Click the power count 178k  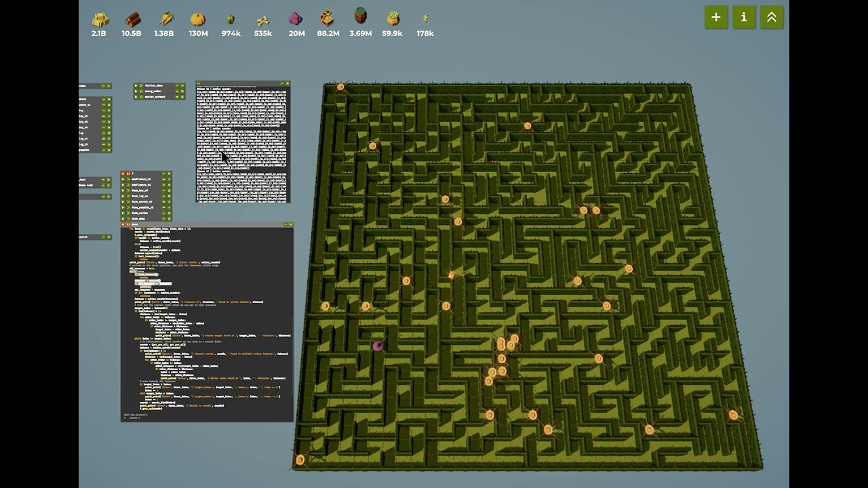coord(425,33)
